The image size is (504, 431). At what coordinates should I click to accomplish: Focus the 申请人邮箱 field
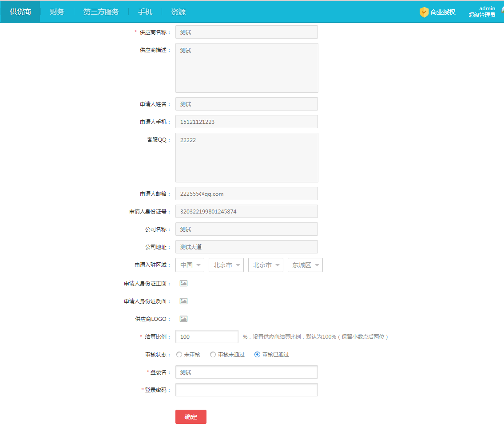(246, 194)
